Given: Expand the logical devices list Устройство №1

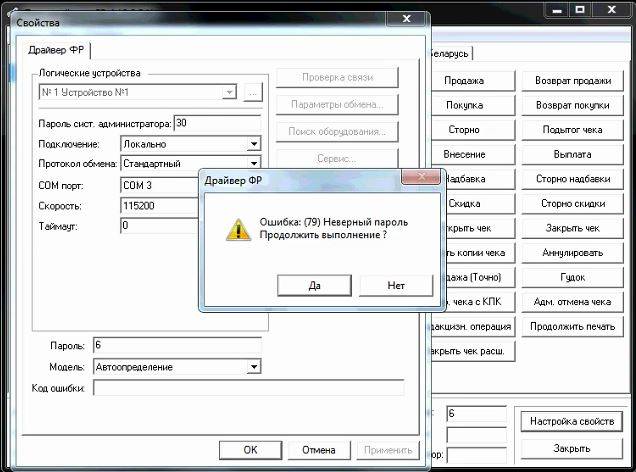Looking at the screenshot, I should coord(230,93).
